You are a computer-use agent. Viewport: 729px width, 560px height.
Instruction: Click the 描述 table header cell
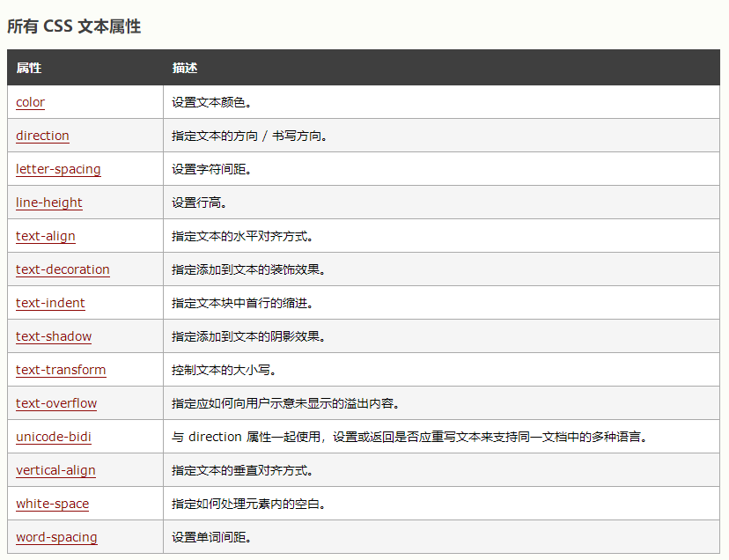[184, 68]
